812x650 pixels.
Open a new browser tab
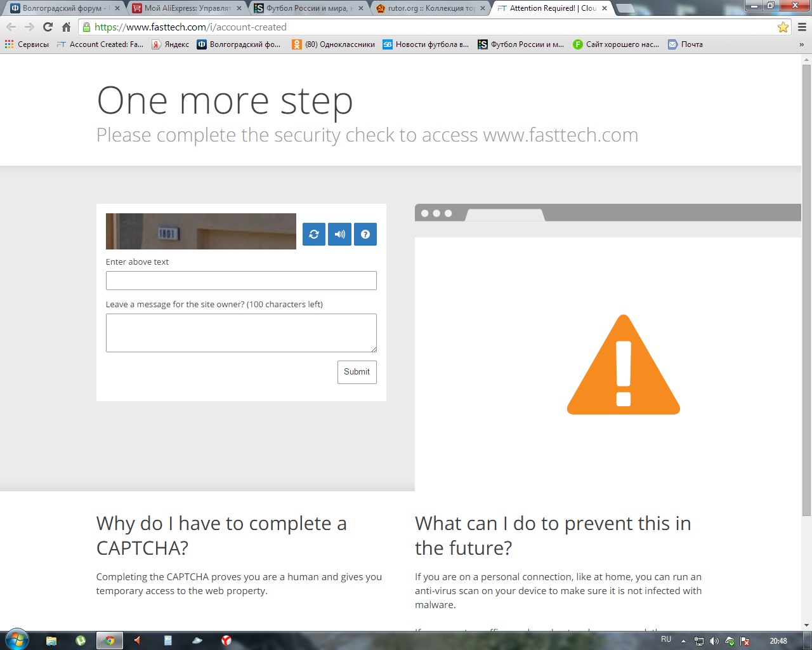(625, 8)
